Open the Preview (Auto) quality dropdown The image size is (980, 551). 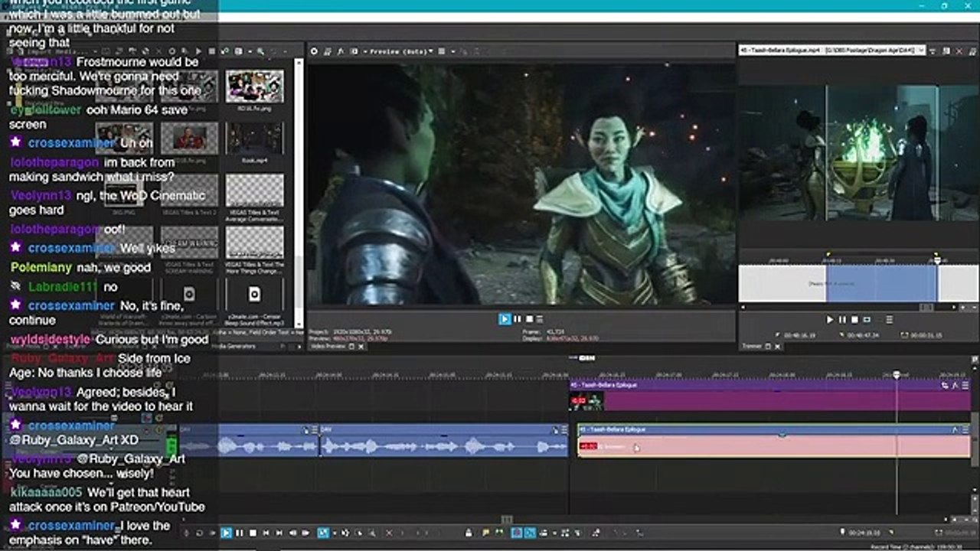click(401, 51)
